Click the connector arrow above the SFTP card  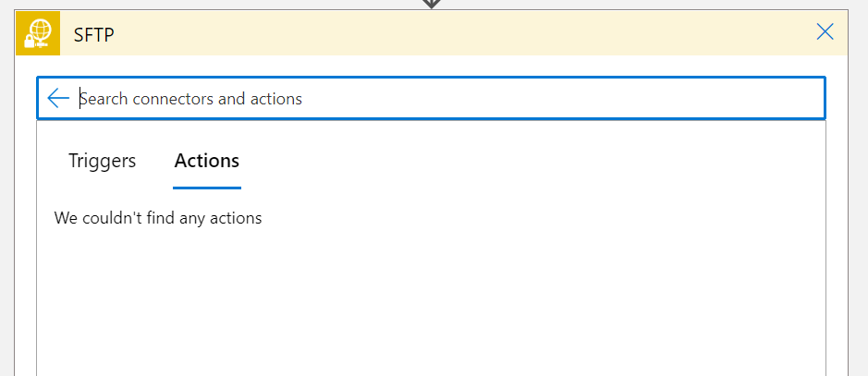pyautogui.click(x=431, y=4)
